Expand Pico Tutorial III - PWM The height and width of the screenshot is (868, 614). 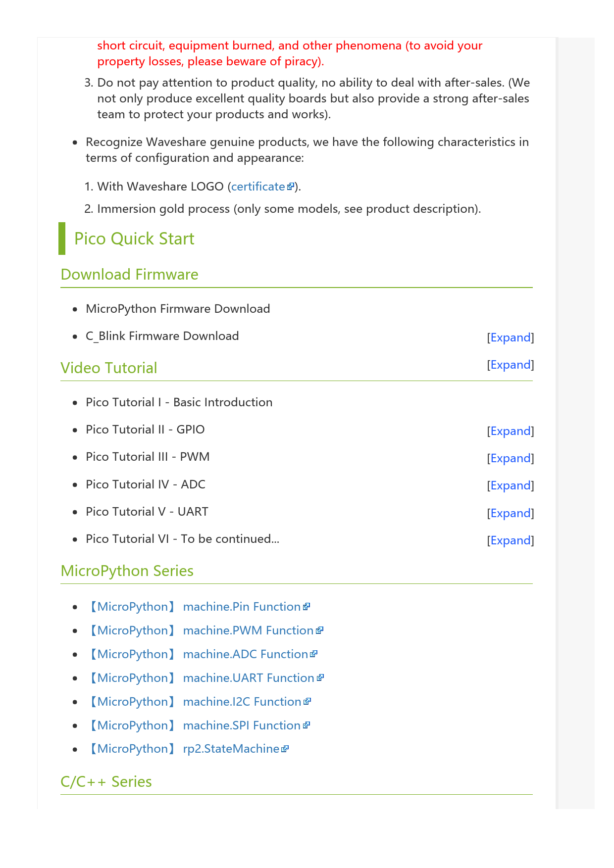pyautogui.click(x=510, y=458)
